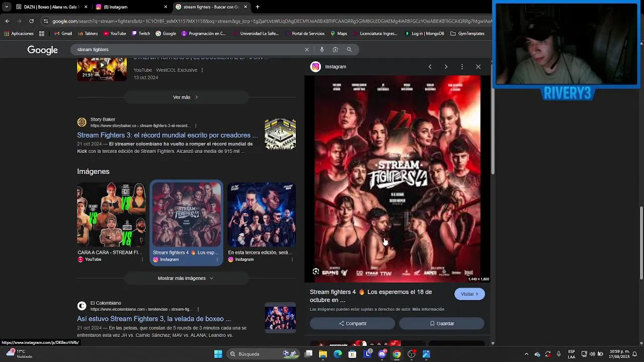Open a new browser tab

[x=258, y=7]
